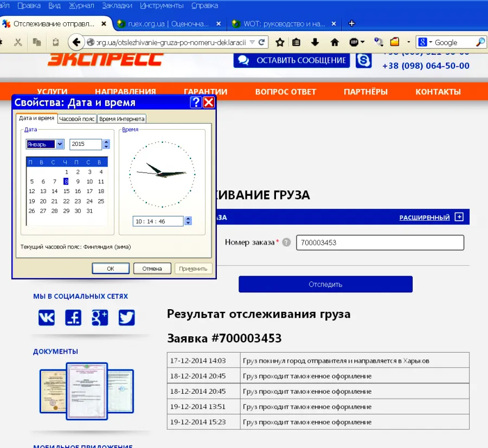Click the help question button in dialog title bar
Screen dimensions: 488x448
196,102
